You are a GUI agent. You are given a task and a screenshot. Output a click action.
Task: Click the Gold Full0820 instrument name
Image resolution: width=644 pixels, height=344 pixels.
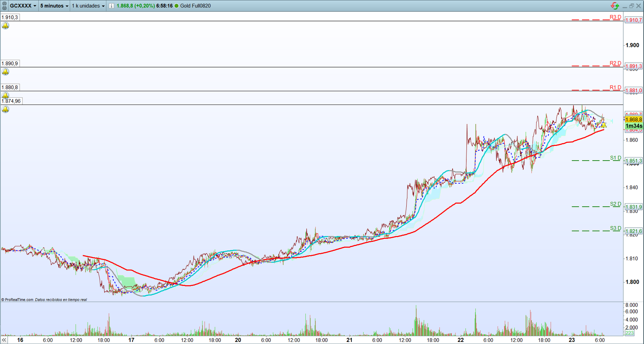coord(195,6)
